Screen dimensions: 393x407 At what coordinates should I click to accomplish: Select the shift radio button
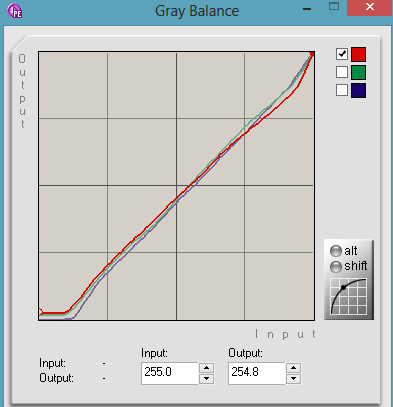pyautogui.click(x=336, y=266)
